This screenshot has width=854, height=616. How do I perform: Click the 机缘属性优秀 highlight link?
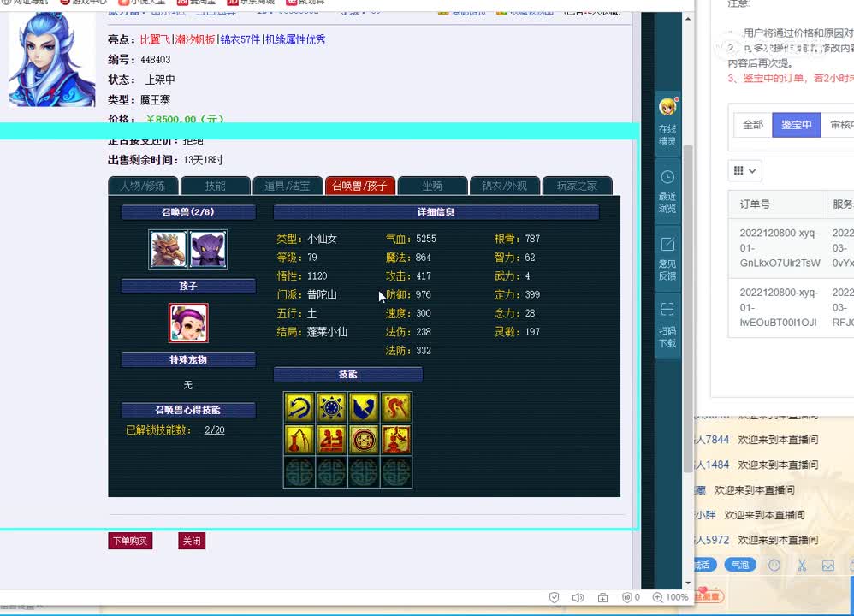click(295, 39)
